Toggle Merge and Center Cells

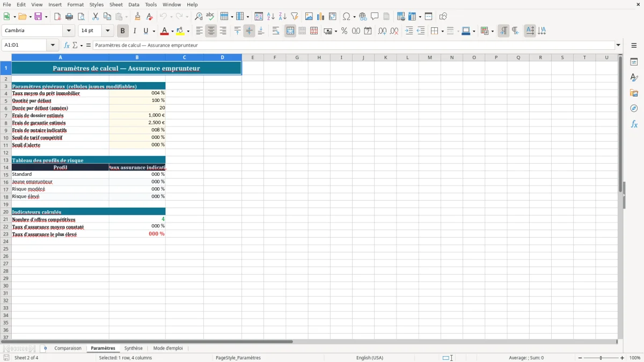coord(290,31)
